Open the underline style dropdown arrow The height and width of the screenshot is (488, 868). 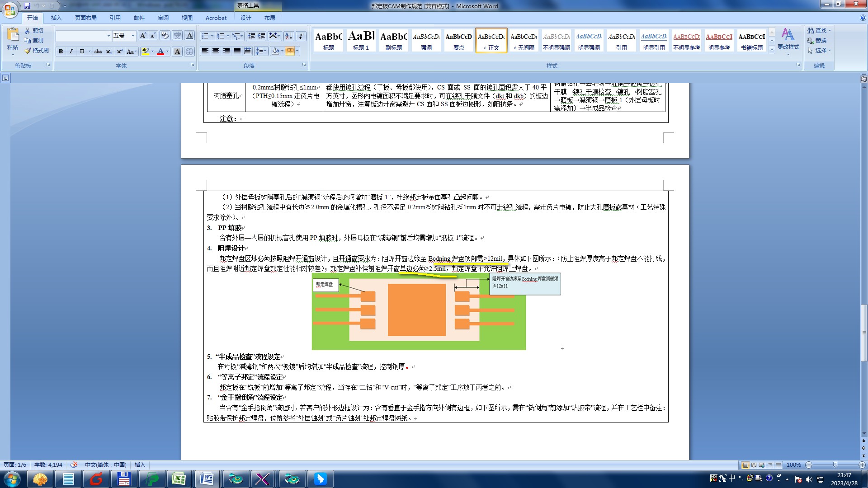tap(90, 52)
